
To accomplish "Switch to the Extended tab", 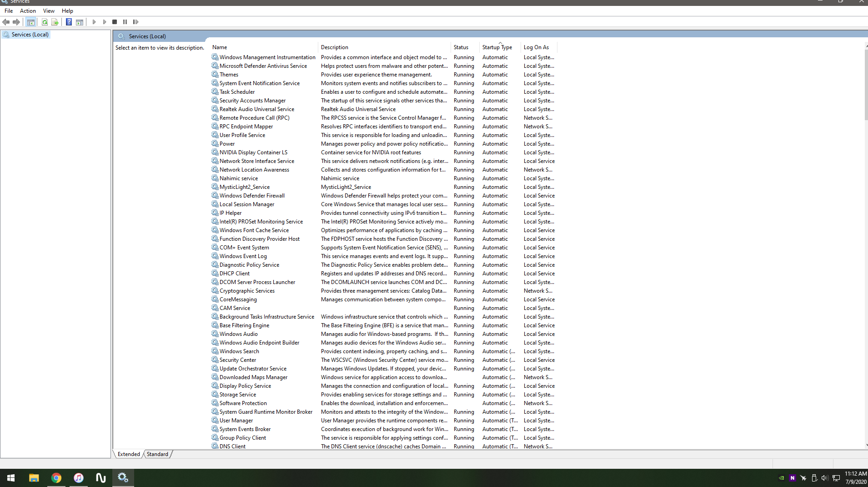I will click(129, 454).
